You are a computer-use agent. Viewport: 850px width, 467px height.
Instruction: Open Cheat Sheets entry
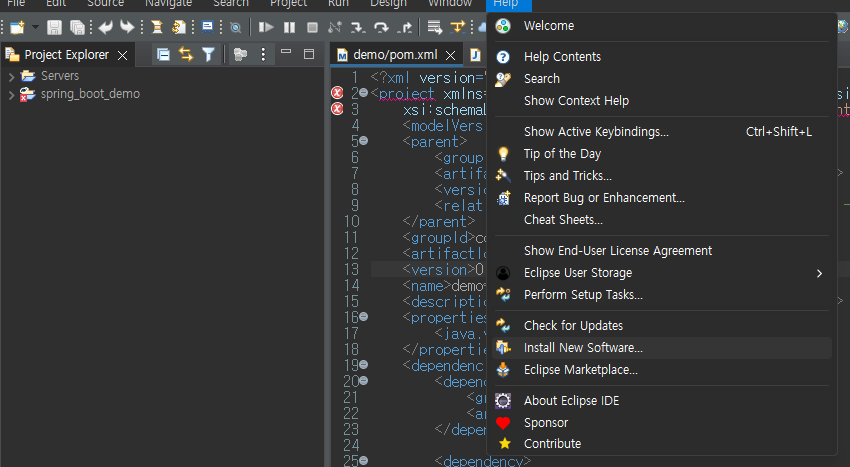[662, 220]
